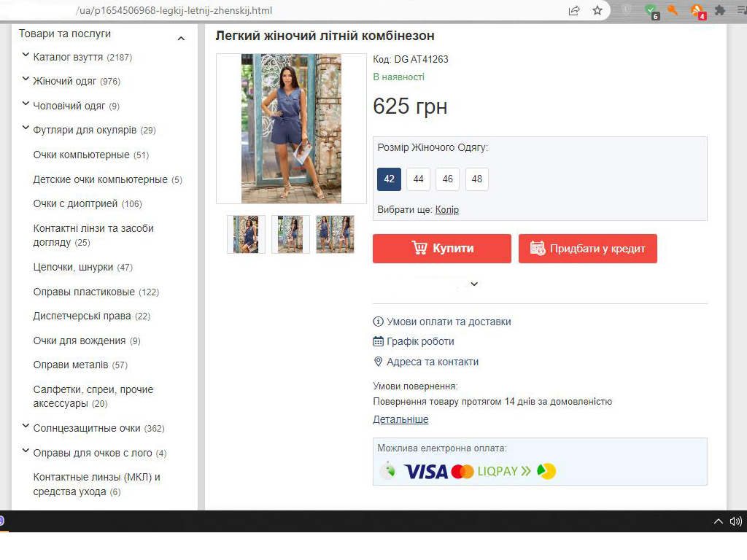Collapse the Товари та послуги section
Viewport: 747px width, 560px height.
pyautogui.click(x=181, y=39)
